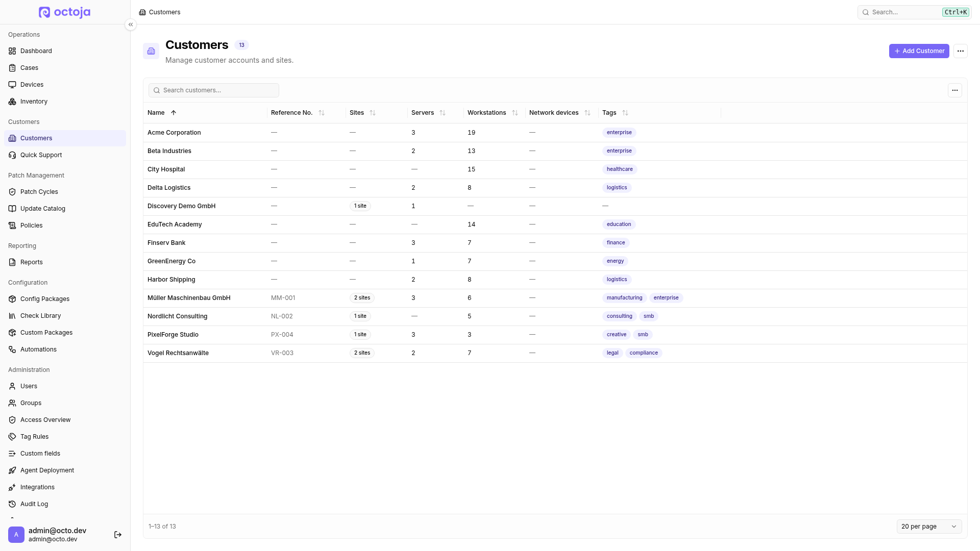Open the Dashboard icon in sidebar
This screenshot has width=980, height=551.
coord(12,51)
